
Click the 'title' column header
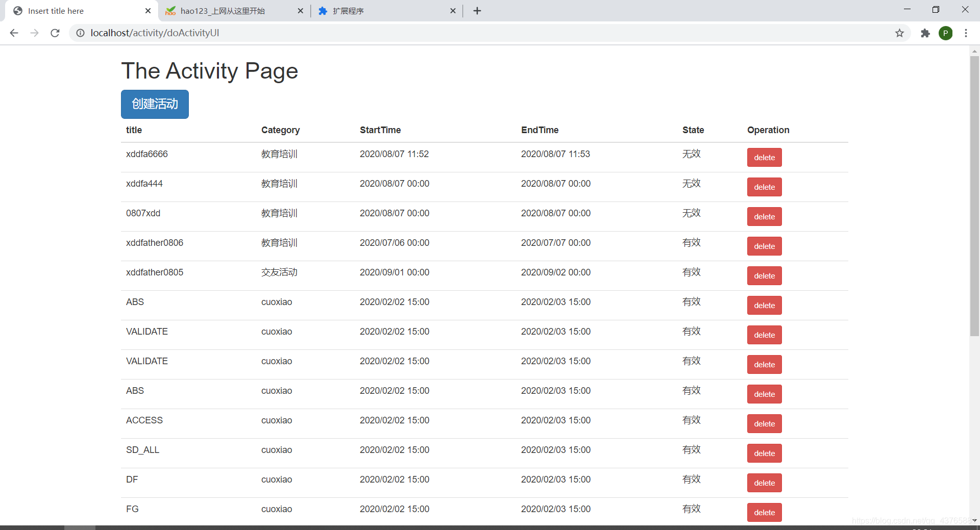(x=134, y=130)
